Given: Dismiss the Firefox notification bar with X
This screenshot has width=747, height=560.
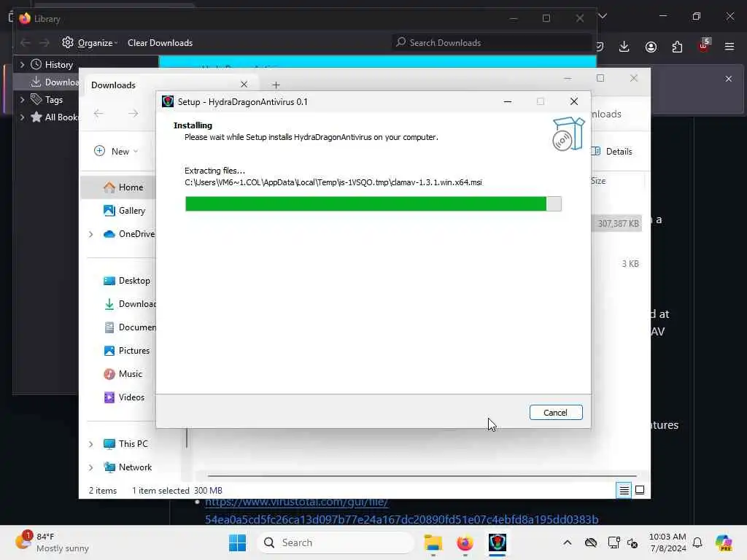Looking at the screenshot, I should 729,79.
